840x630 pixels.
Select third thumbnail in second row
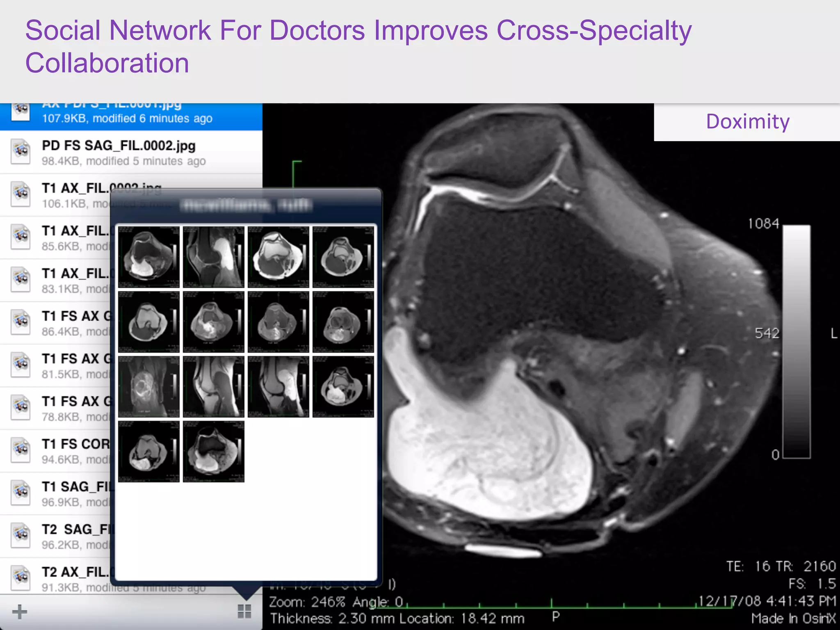[x=278, y=322]
